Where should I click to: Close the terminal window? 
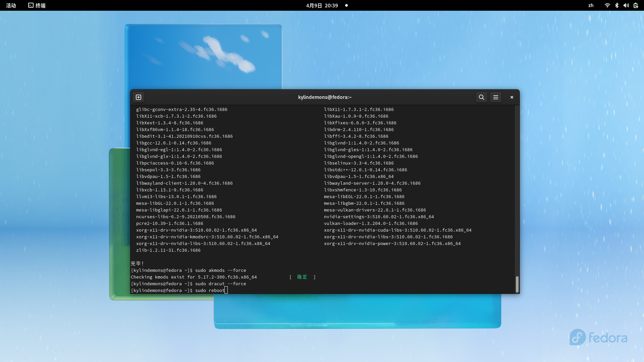tap(512, 97)
